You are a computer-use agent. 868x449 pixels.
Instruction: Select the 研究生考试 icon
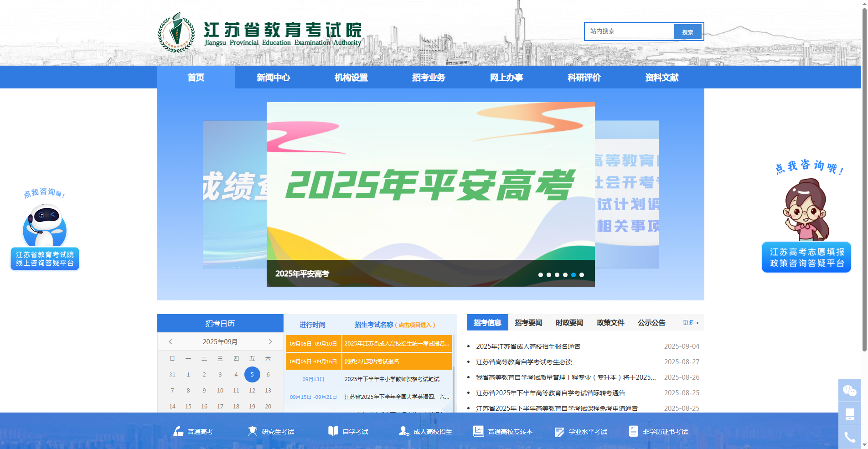(x=253, y=431)
